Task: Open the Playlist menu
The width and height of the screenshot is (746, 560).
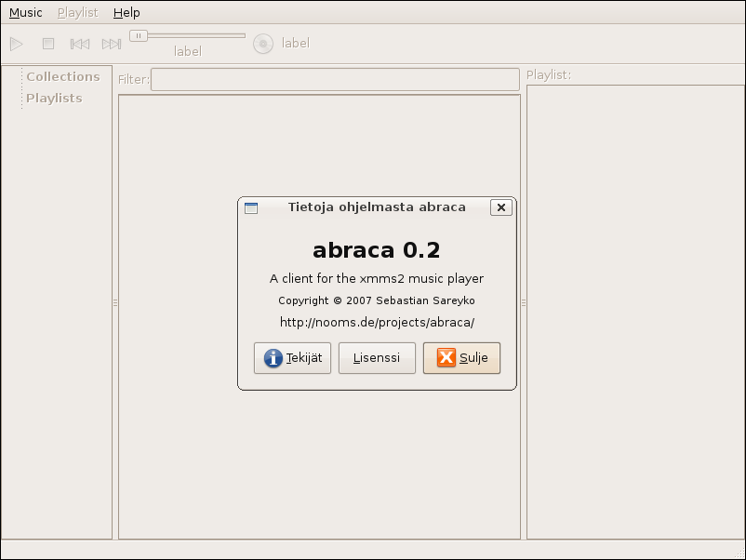Action: (x=77, y=13)
